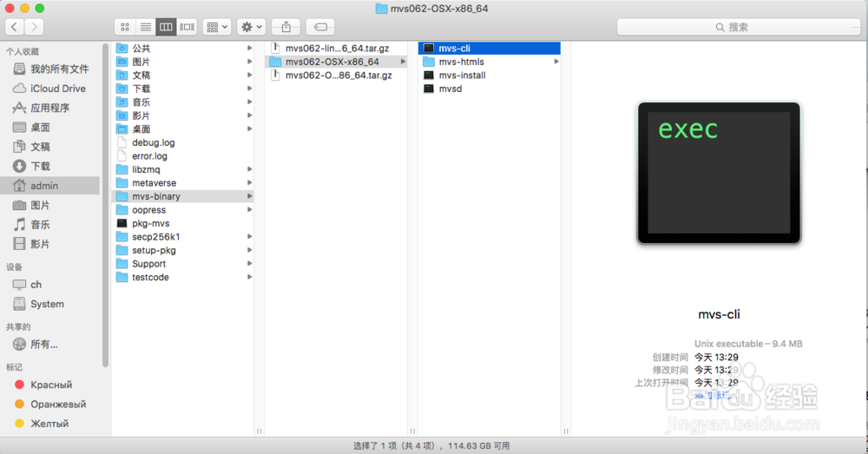Image resolution: width=868 pixels, height=454 pixels.
Task: Open the Support folder
Action: pos(184,264)
